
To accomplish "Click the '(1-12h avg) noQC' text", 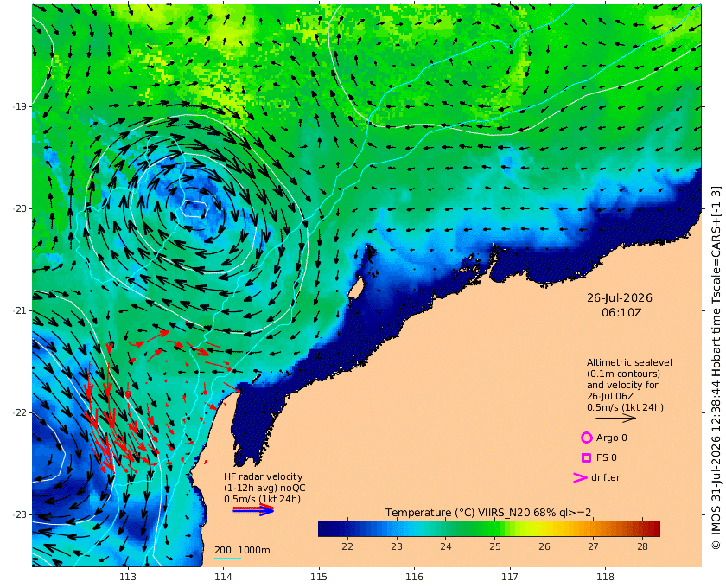I will coord(264,488).
